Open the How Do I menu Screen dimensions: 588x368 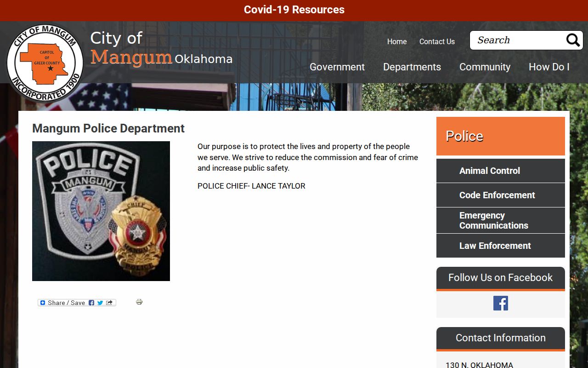click(x=549, y=67)
